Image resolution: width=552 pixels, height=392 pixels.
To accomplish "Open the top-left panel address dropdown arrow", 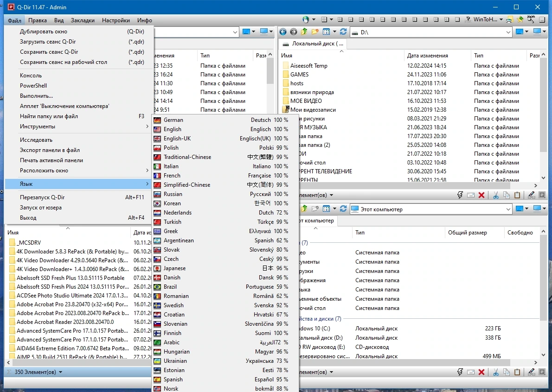I will 235,32.
